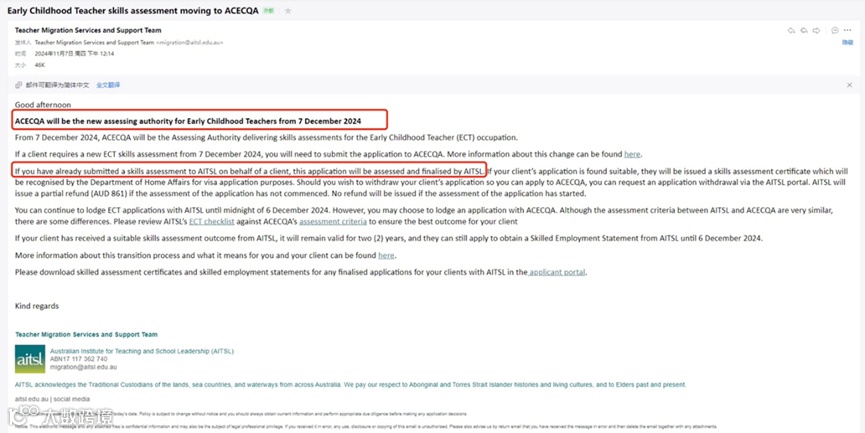This screenshot has height=433, width=865.
Task: Click the bold sender name 'Teacher Migration Services and Support Team'
Action: pos(88,30)
